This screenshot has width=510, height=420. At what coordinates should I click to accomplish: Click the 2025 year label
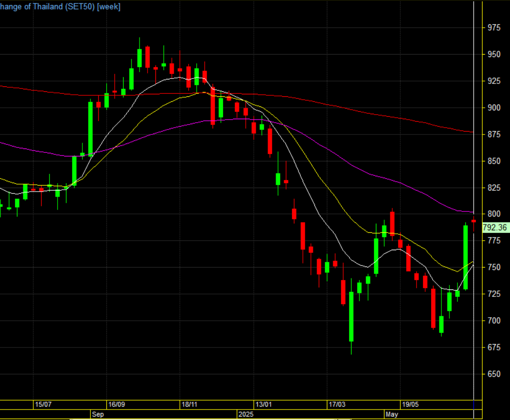(x=246, y=415)
